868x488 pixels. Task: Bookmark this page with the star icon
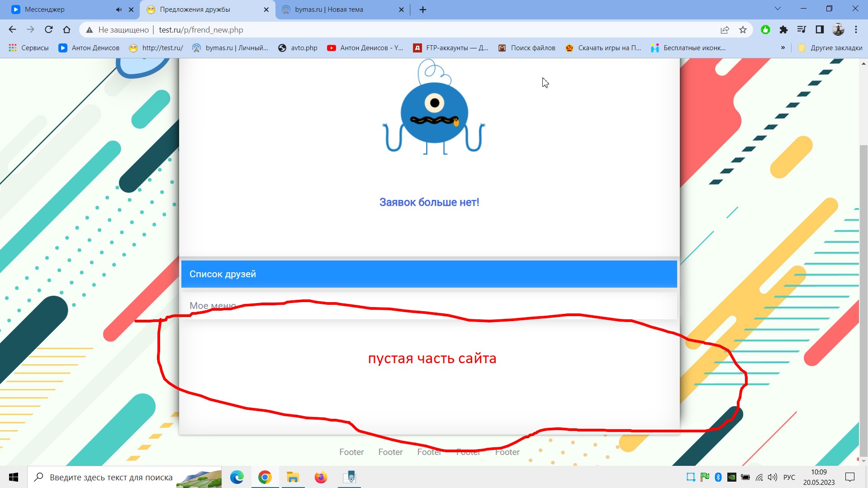pyautogui.click(x=743, y=30)
